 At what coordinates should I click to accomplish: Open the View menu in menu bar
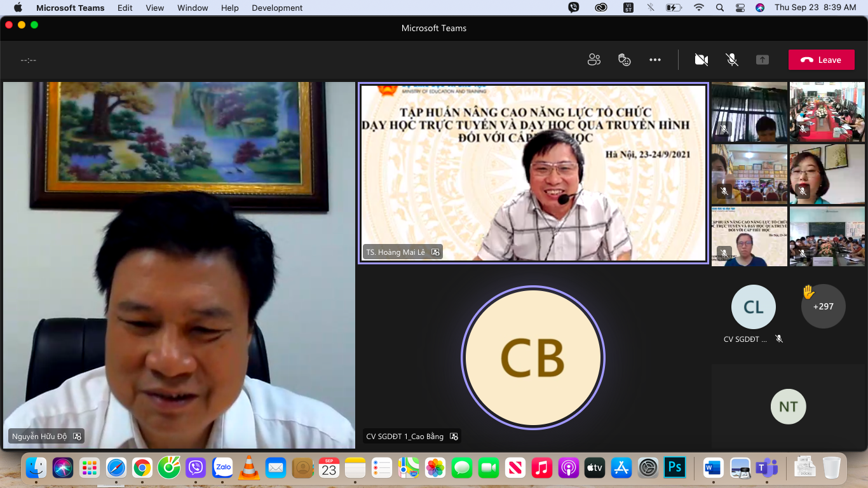(154, 8)
